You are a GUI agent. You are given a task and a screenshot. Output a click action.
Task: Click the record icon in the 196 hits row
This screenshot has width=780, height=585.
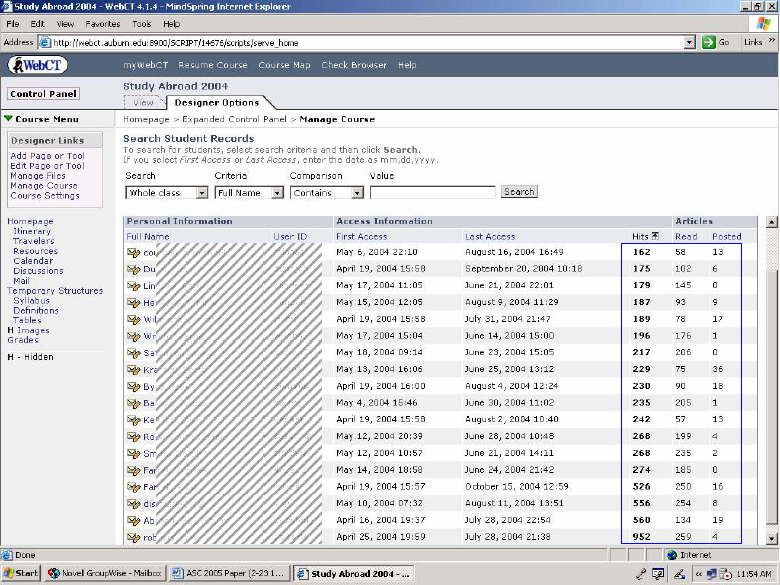tap(133, 336)
